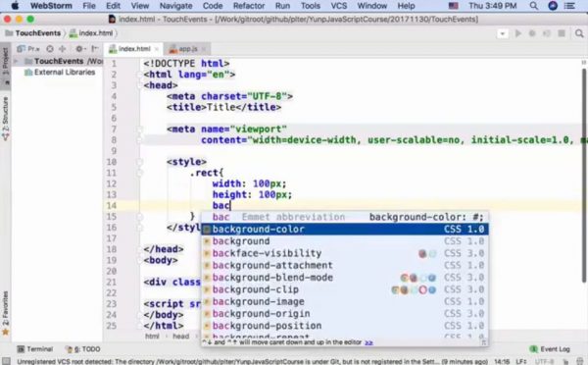Open the macOS Notification Center
This screenshot has width=588, height=365.
coord(569,6)
